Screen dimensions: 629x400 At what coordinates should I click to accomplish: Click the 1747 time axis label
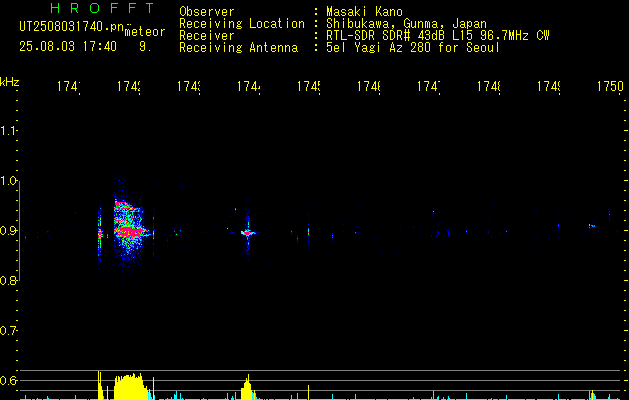pyautogui.click(x=429, y=87)
